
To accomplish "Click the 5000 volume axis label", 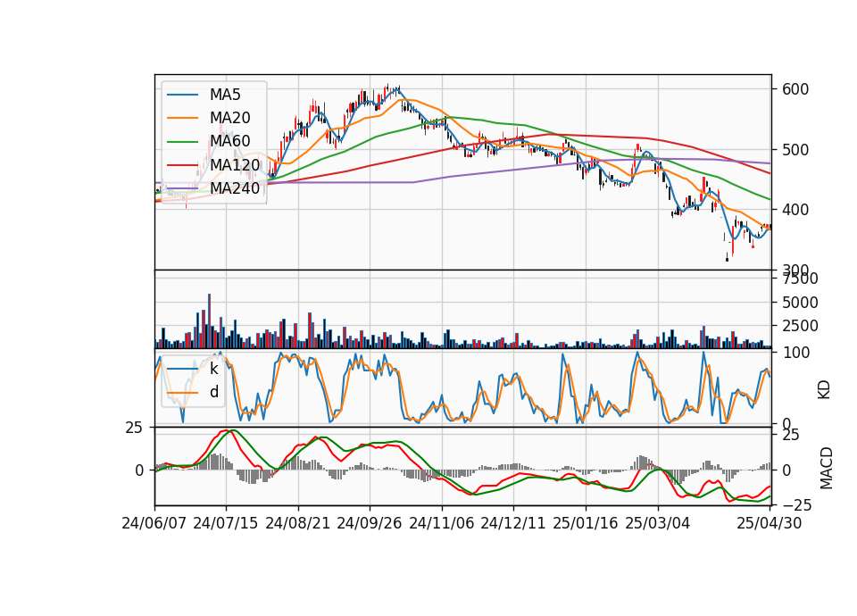I will coord(800,303).
